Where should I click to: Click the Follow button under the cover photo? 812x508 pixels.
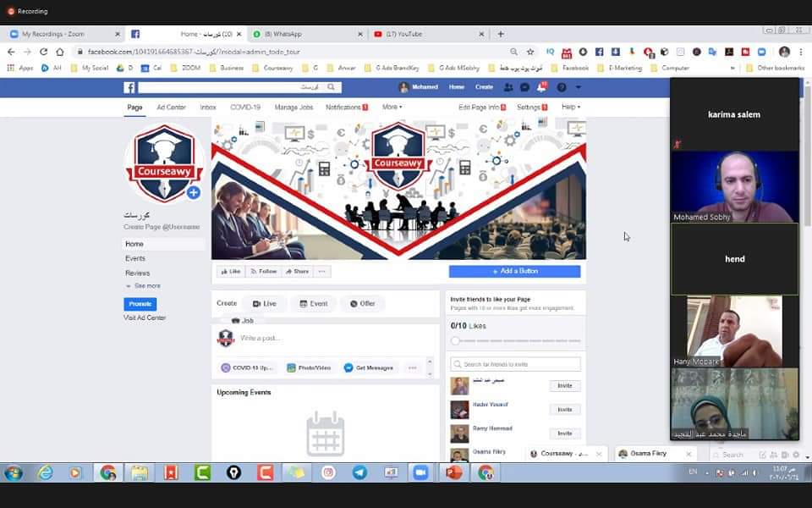[264, 272]
